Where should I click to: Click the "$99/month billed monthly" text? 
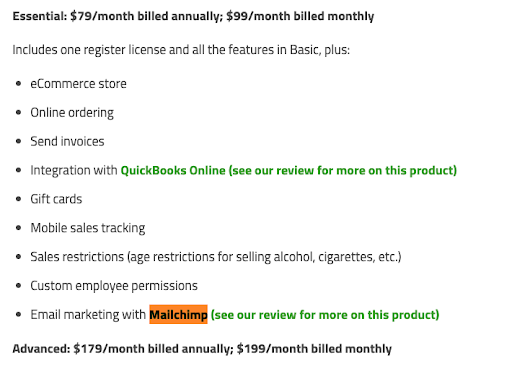[x=300, y=16]
